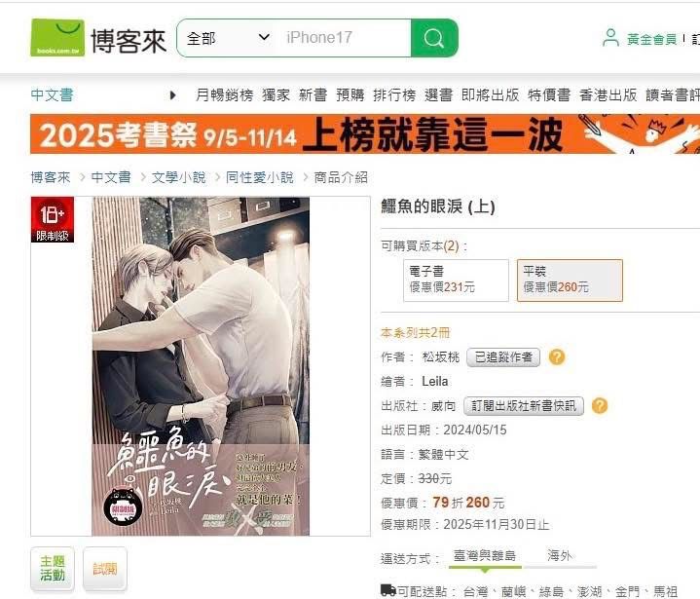The image size is (700, 599).
Task: Open the 黃金會員 account menu
Action: (x=651, y=39)
